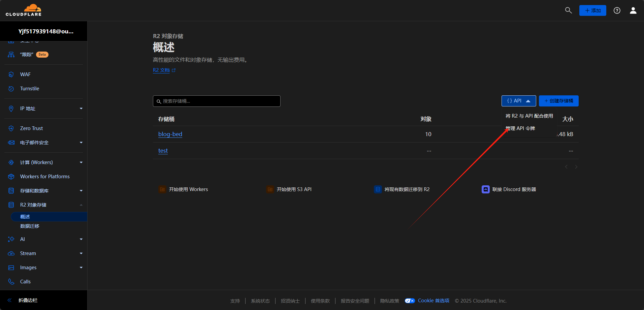Open the test bucket link
This screenshot has height=310, width=644.
pyautogui.click(x=163, y=151)
